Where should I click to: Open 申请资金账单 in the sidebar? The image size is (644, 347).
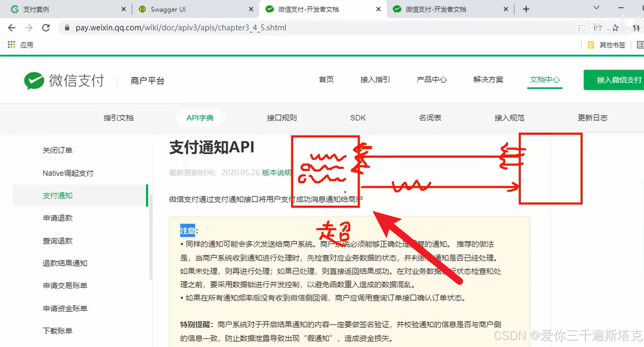pyautogui.click(x=65, y=308)
